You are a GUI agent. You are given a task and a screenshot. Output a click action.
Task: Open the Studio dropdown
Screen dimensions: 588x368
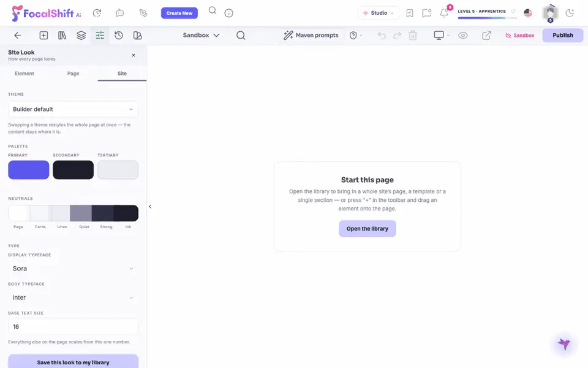coord(378,13)
